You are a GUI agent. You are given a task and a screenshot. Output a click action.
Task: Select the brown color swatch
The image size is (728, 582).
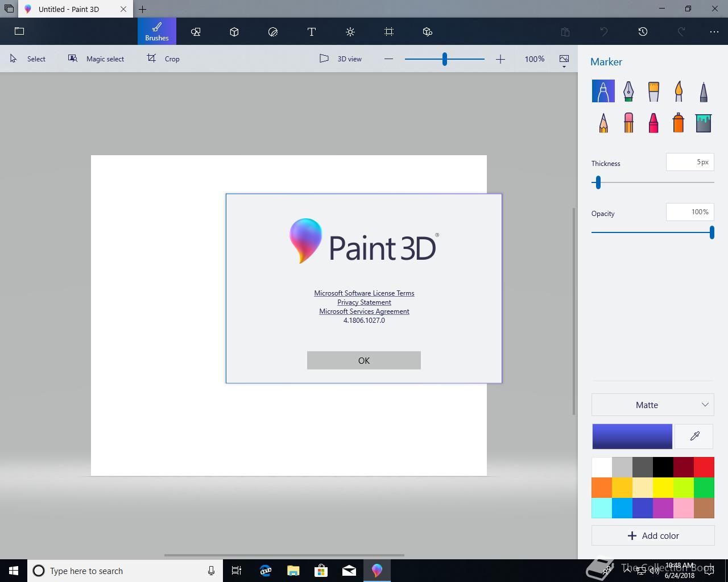[x=704, y=508]
